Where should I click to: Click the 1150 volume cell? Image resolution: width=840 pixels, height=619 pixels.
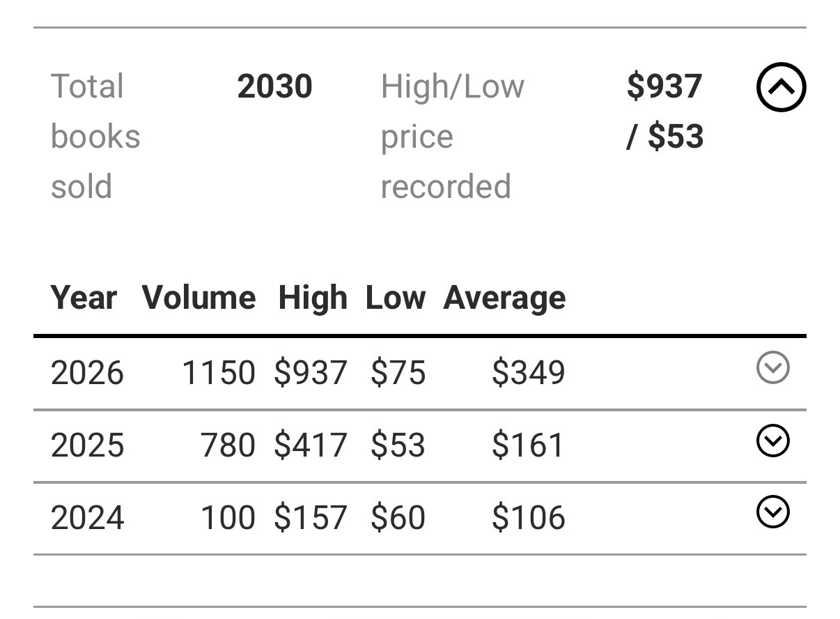(218, 373)
